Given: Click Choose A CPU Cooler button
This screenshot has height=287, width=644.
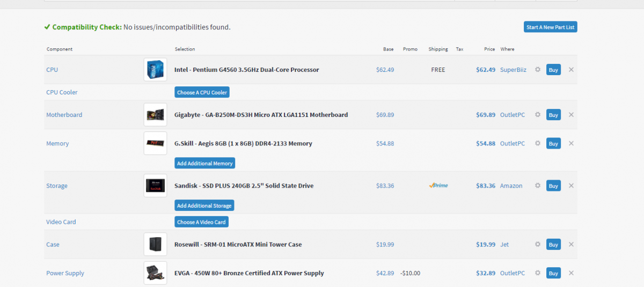Looking at the screenshot, I should [x=202, y=92].
